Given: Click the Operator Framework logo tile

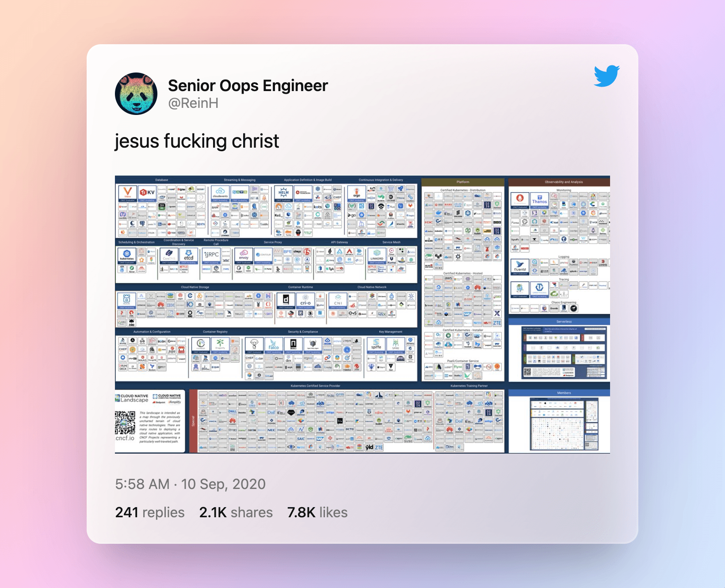Looking at the screenshot, I should pyautogui.click(x=303, y=194).
